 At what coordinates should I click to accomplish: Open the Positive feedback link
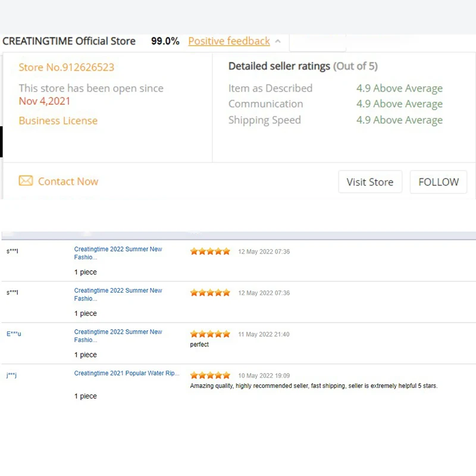coord(229,41)
